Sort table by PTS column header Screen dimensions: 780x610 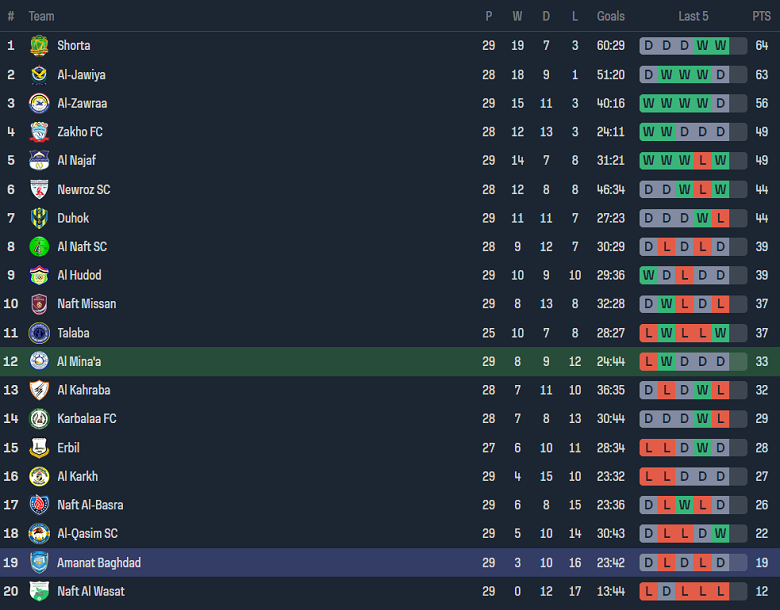(x=761, y=16)
